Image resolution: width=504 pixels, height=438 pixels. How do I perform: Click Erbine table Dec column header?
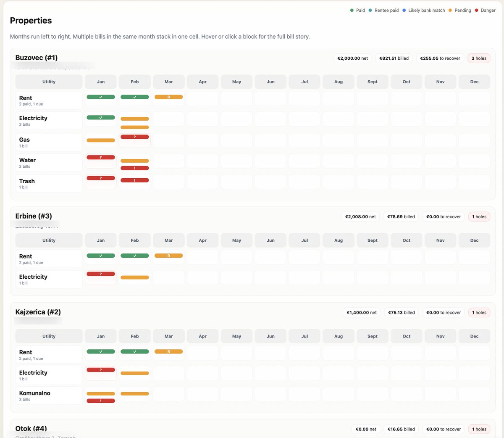[x=474, y=240]
